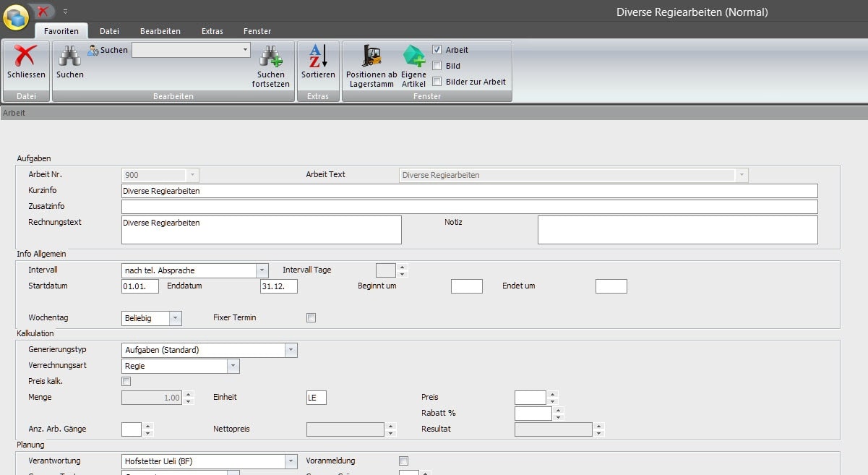Enable the Bild checkbox
The height and width of the screenshot is (475, 868).
tap(437, 66)
